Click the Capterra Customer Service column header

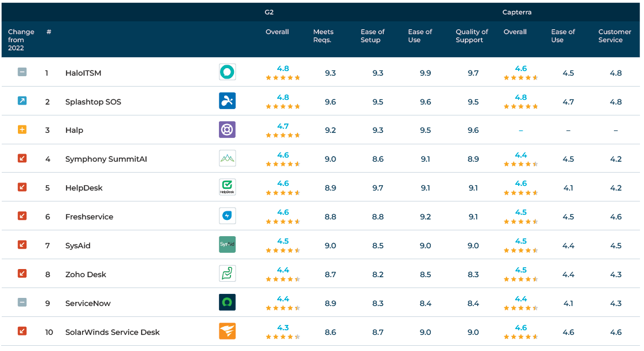tap(615, 36)
